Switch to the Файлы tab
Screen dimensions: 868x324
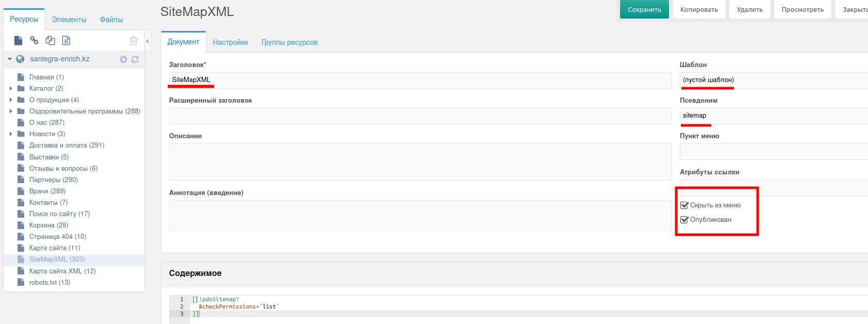click(x=111, y=20)
